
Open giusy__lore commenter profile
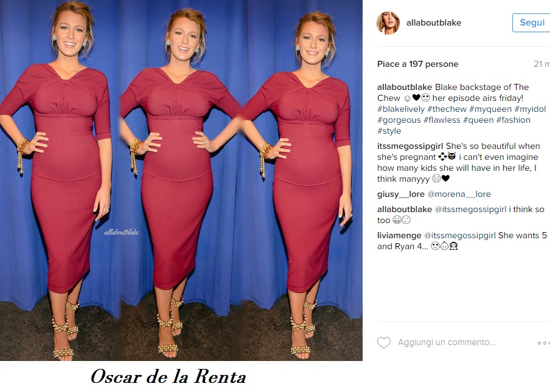point(401,194)
